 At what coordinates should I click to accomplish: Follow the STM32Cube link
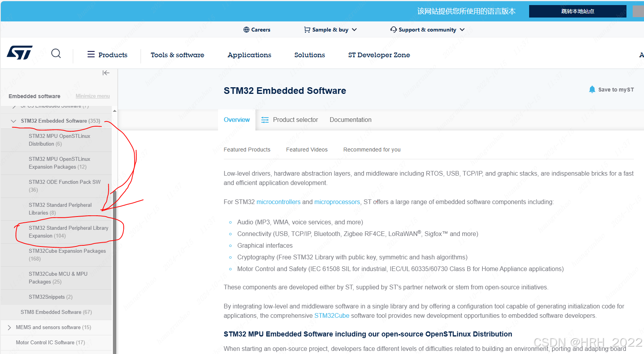click(332, 315)
